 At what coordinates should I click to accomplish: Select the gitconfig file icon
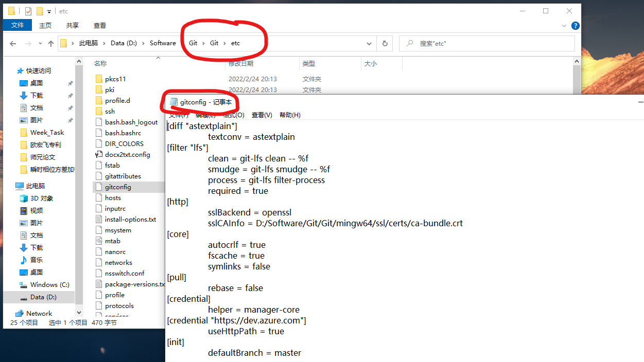pos(99,187)
